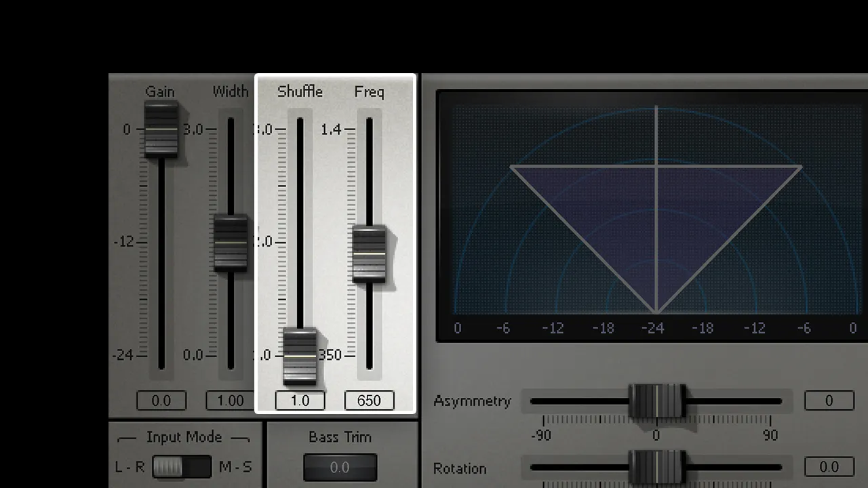Image resolution: width=868 pixels, height=488 pixels.
Task: Click the Asymmetry readout showing 0
Action: click(x=829, y=401)
